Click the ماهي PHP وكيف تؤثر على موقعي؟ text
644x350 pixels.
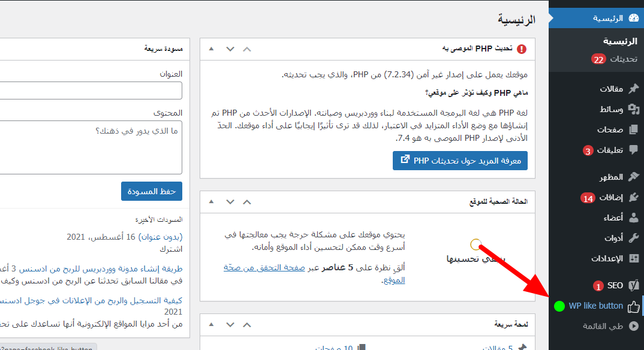[x=477, y=93]
